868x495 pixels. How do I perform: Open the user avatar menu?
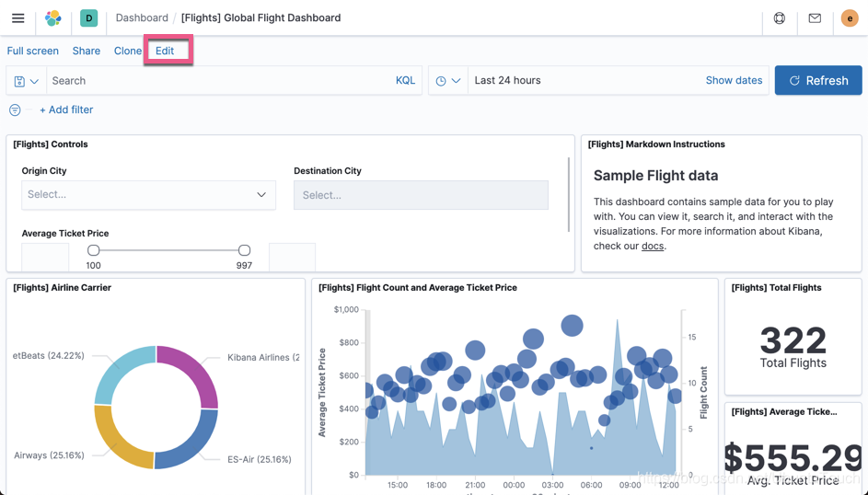pyautogui.click(x=850, y=18)
